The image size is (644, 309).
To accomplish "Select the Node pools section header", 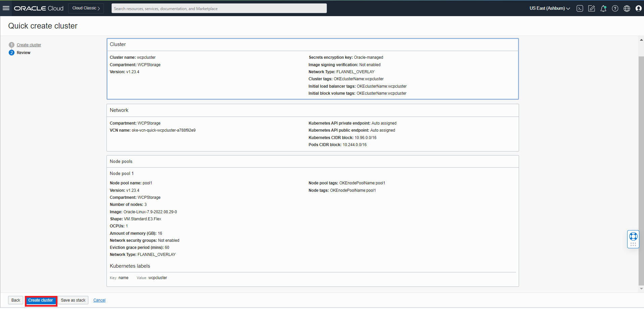I will (x=121, y=162).
